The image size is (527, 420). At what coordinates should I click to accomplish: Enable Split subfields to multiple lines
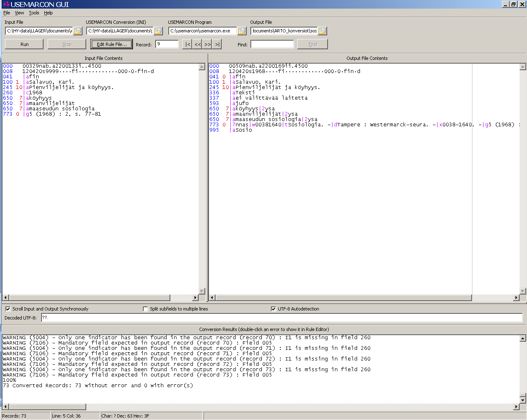[145, 309]
